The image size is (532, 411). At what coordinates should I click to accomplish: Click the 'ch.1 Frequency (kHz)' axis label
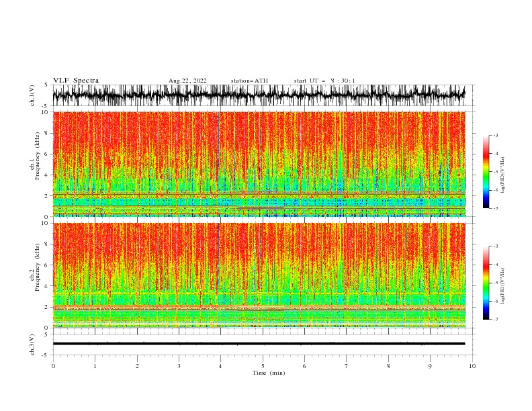(35, 156)
